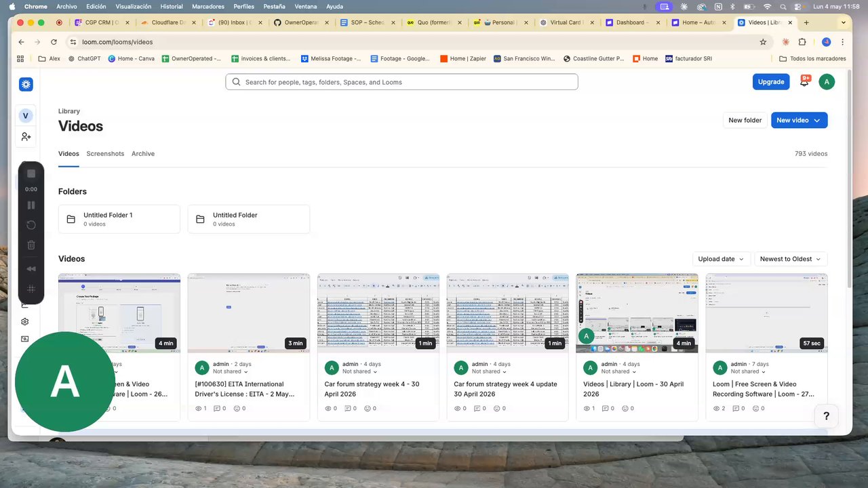Open the Loom home logo icon

click(x=26, y=84)
